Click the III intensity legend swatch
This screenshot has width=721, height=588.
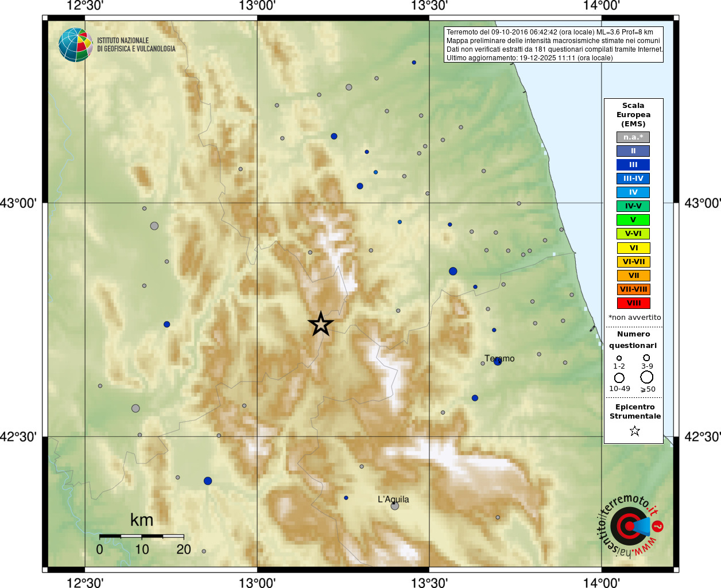[633, 165]
